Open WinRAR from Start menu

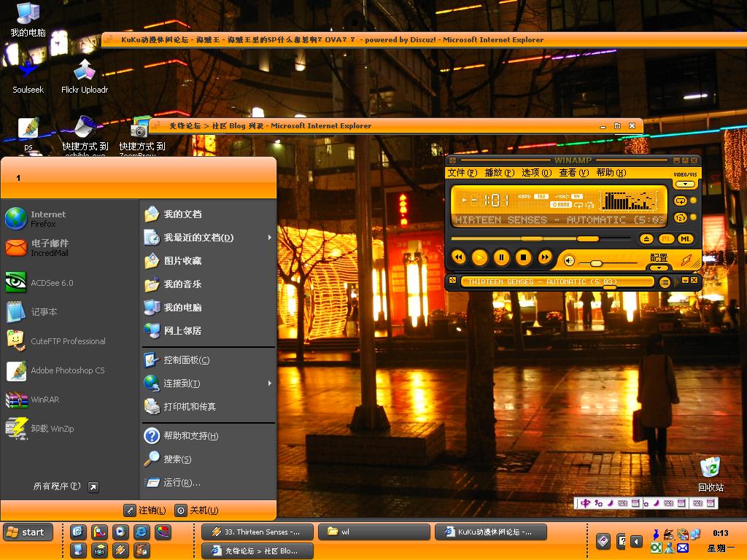[69, 400]
